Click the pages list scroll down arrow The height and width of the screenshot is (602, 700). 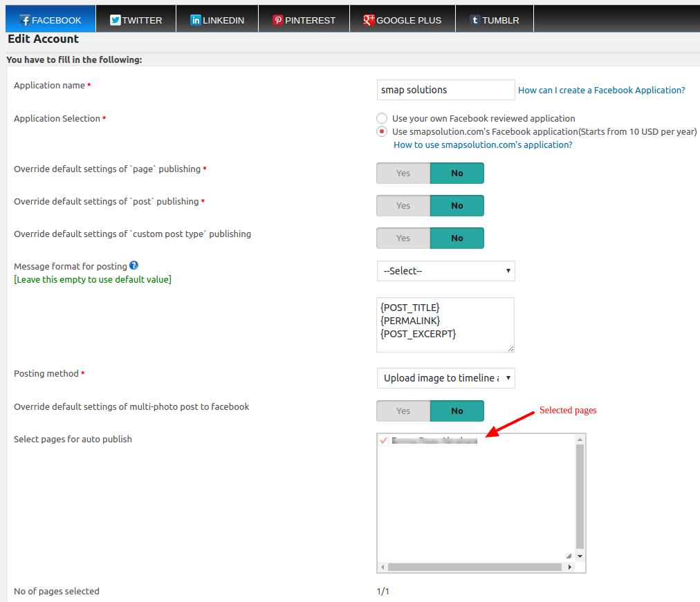[x=580, y=556]
